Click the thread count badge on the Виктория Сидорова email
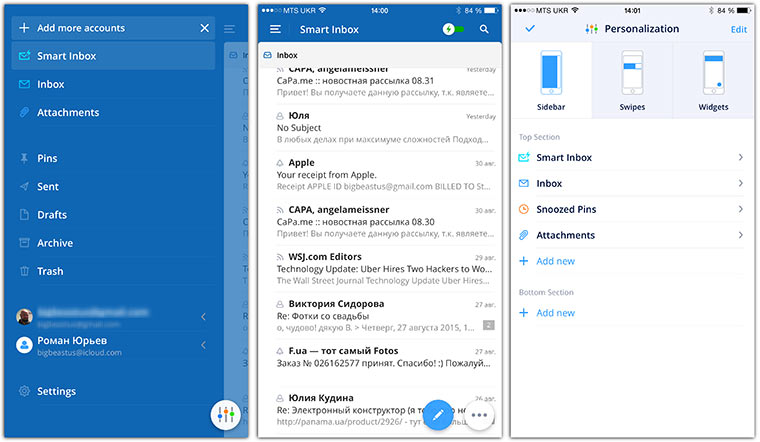Screen dimensions: 760x442 coord(489,326)
